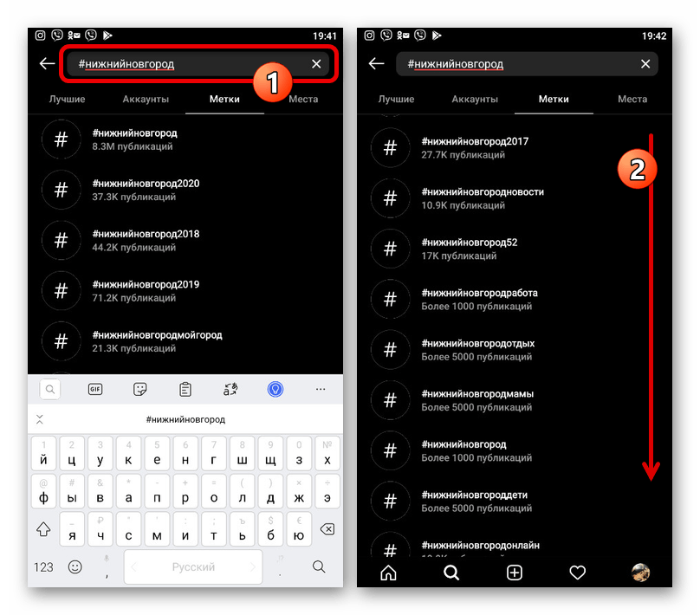Clear the search field at 19:41

(316, 64)
